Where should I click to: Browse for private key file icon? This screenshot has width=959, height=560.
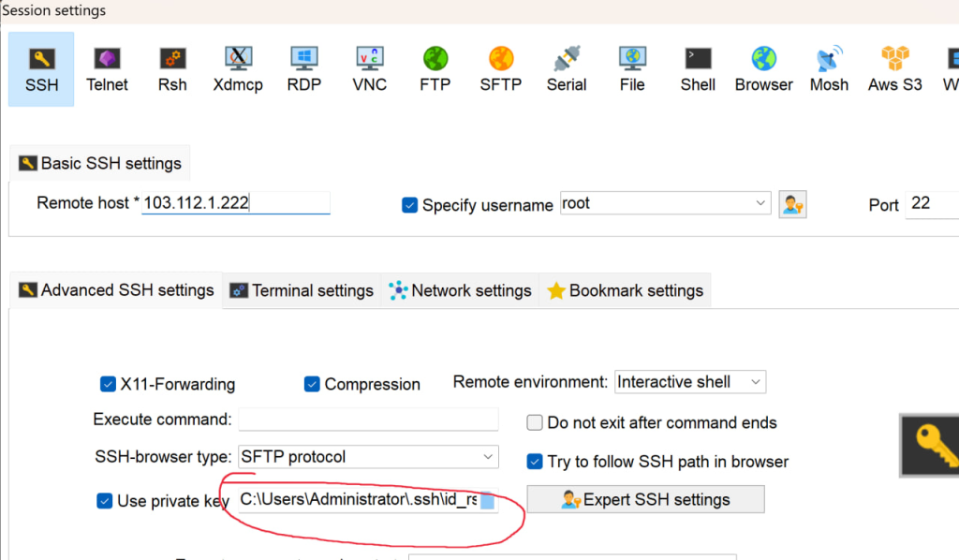point(488,501)
